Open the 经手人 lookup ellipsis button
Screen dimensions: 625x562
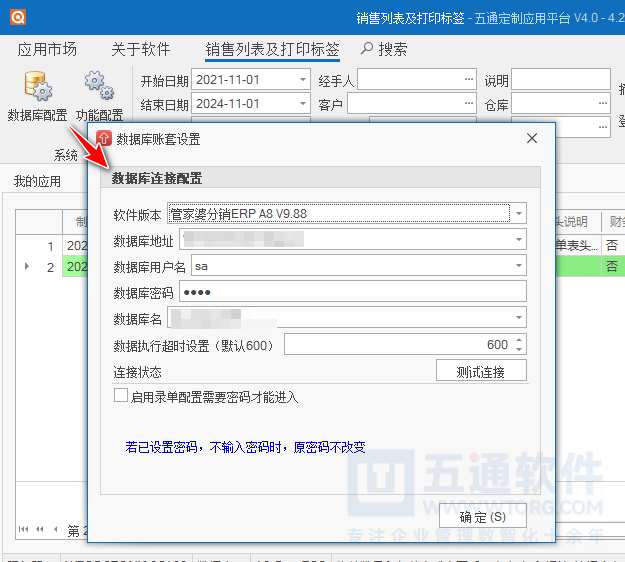pos(469,79)
